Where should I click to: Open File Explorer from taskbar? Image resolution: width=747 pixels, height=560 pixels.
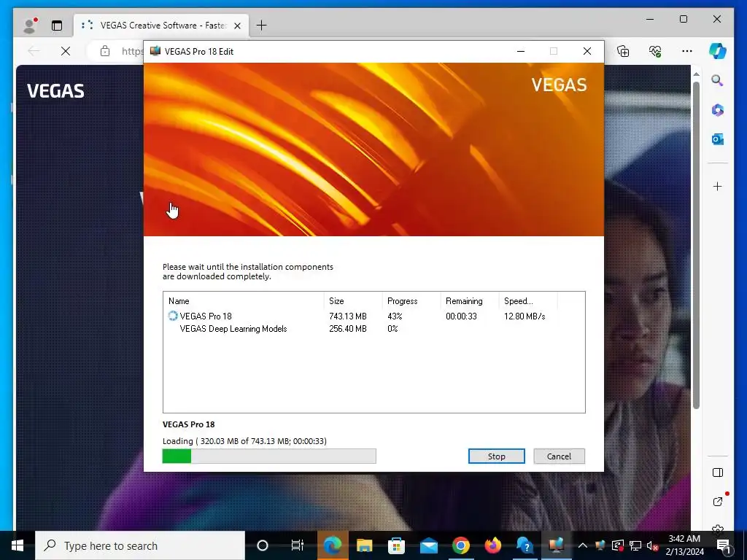tap(365, 545)
